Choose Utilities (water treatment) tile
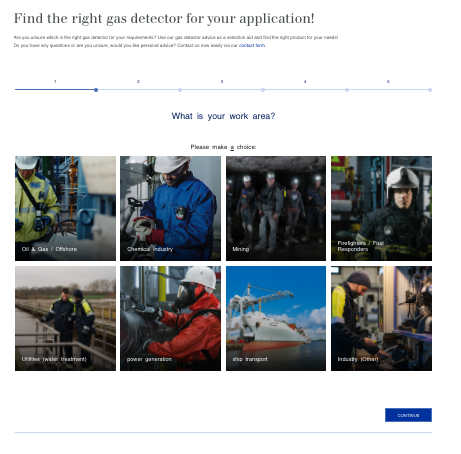This screenshot has width=461, height=454. point(65,318)
